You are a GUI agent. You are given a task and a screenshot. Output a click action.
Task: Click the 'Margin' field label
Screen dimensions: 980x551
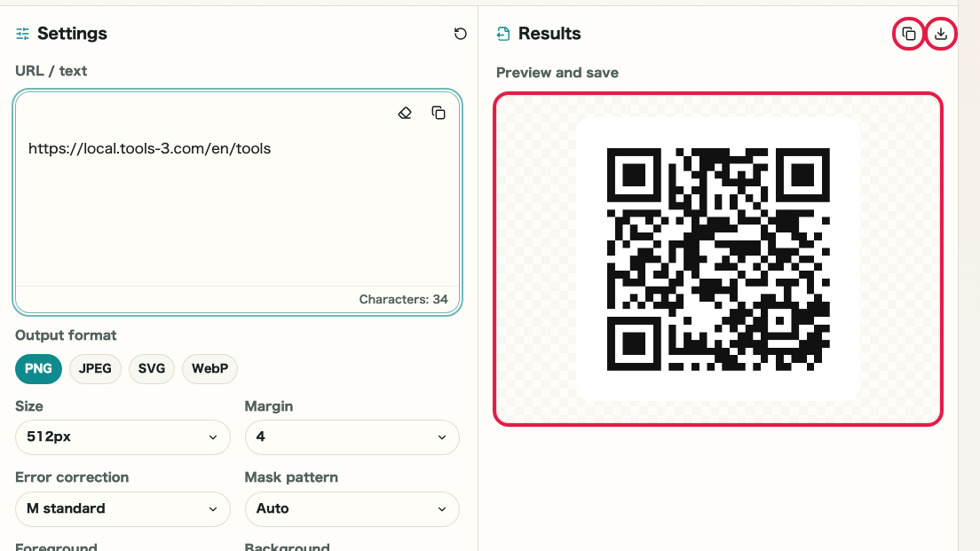[269, 406]
